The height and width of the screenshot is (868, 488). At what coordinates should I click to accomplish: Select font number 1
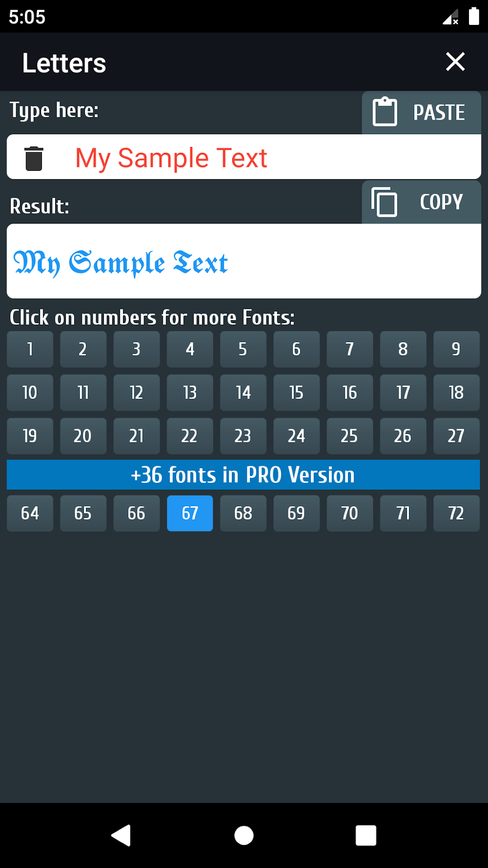(x=30, y=349)
